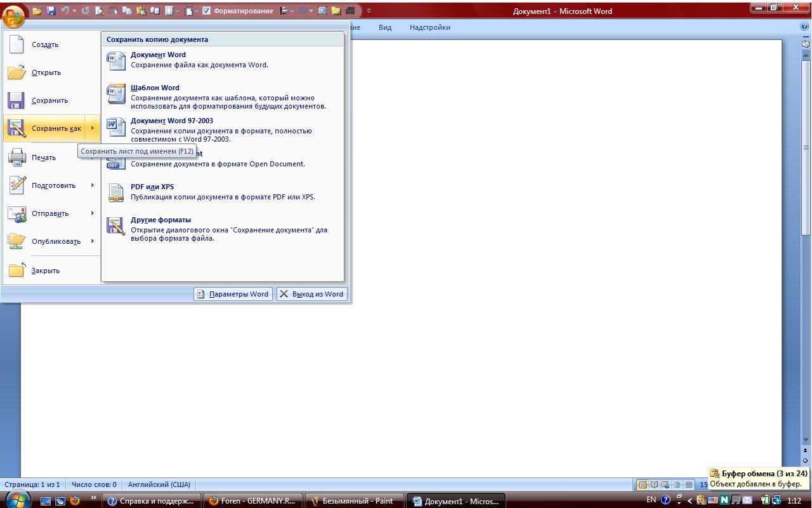Image resolution: width=812 pixels, height=508 pixels.
Task: Click the Шаблон Word template icon
Action: (x=116, y=94)
